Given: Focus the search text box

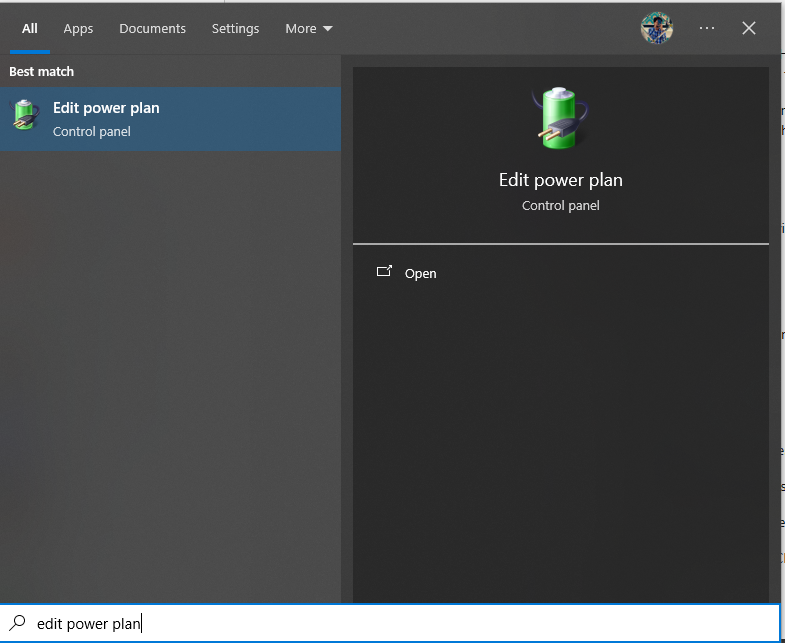Looking at the screenshot, I should coord(390,623).
